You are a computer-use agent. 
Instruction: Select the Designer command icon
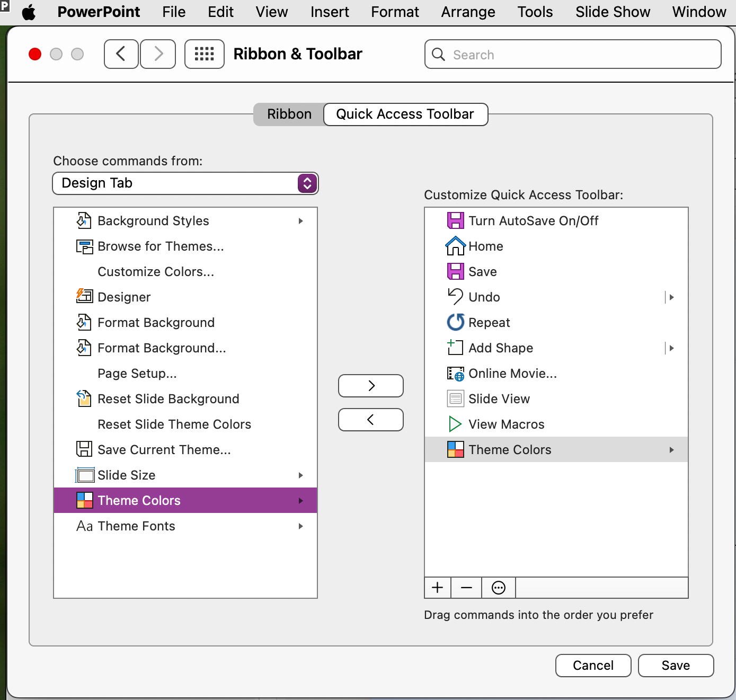[x=84, y=297]
